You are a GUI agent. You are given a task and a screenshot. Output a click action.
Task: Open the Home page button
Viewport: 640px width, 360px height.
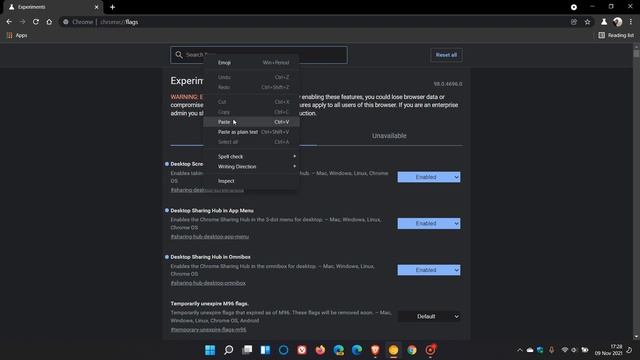[x=49, y=22]
